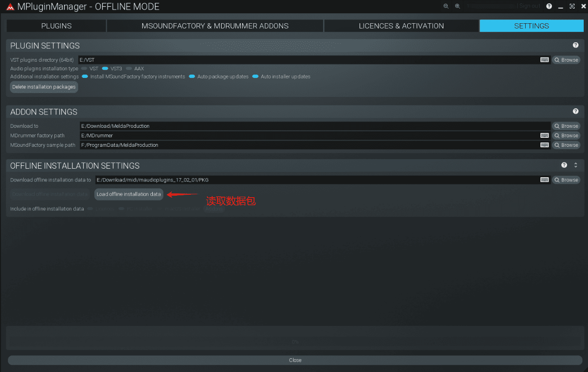The height and width of the screenshot is (372, 588).
Task: Zoom out the interface with the minus magnifier
Action: tap(446, 6)
